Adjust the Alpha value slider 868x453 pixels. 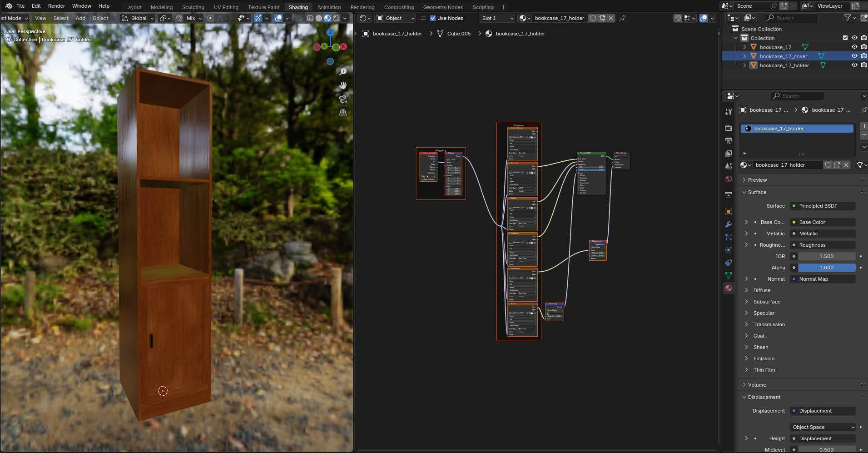(x=826, y=268)
